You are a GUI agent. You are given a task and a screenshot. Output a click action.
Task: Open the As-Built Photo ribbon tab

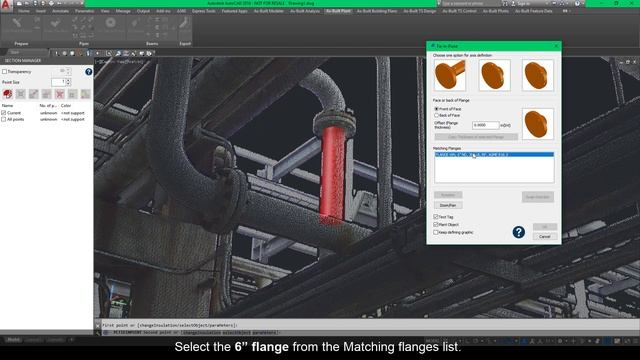[x=496, y=11]
